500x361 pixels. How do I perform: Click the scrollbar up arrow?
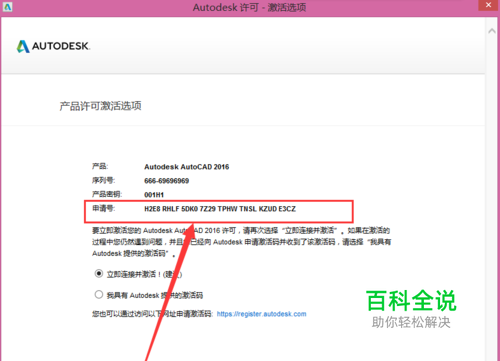[x=492, y=31]
